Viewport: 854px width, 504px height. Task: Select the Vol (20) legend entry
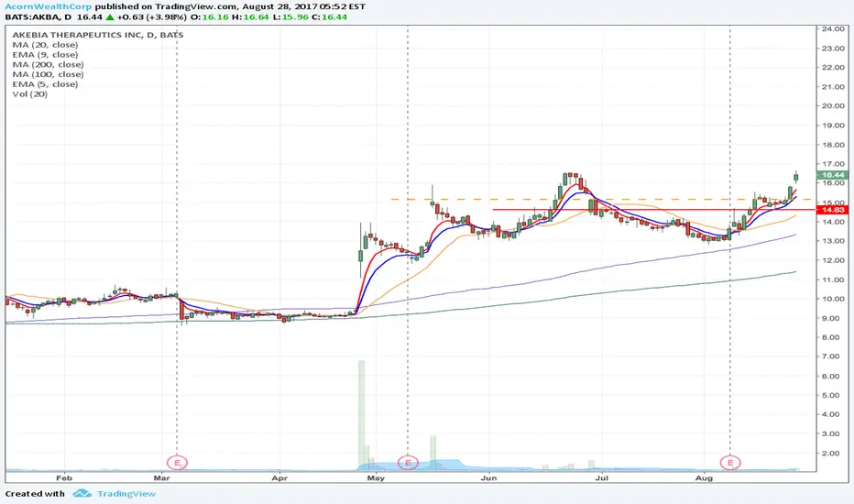click(30, 93)
